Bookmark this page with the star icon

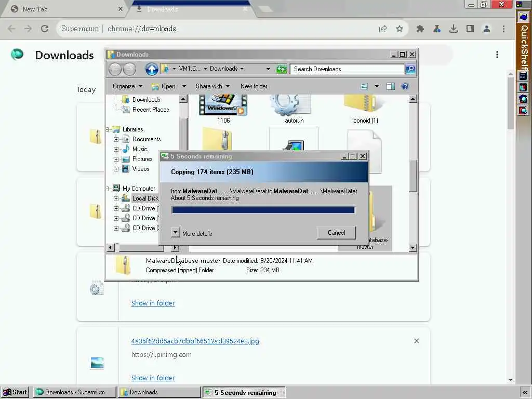pyautogui.click(x=400, y=29)
